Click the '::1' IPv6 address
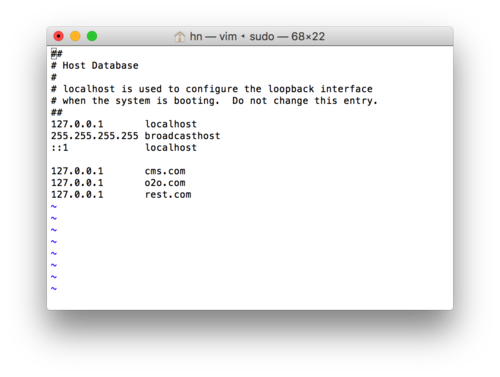Screen dimensions: 500x377 [60, 148]
